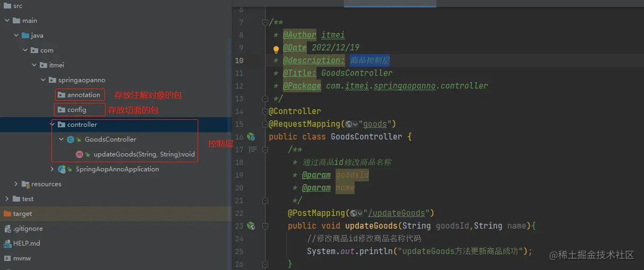This screenshot has width=644, height=270.
Task: Collapse the com package chevron
Action: tap(25, 50)
